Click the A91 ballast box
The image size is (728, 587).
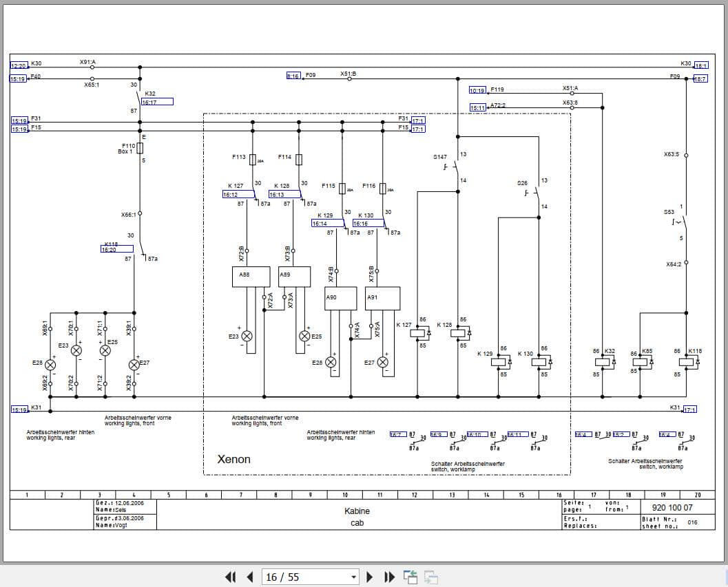(x=382, y=299)
